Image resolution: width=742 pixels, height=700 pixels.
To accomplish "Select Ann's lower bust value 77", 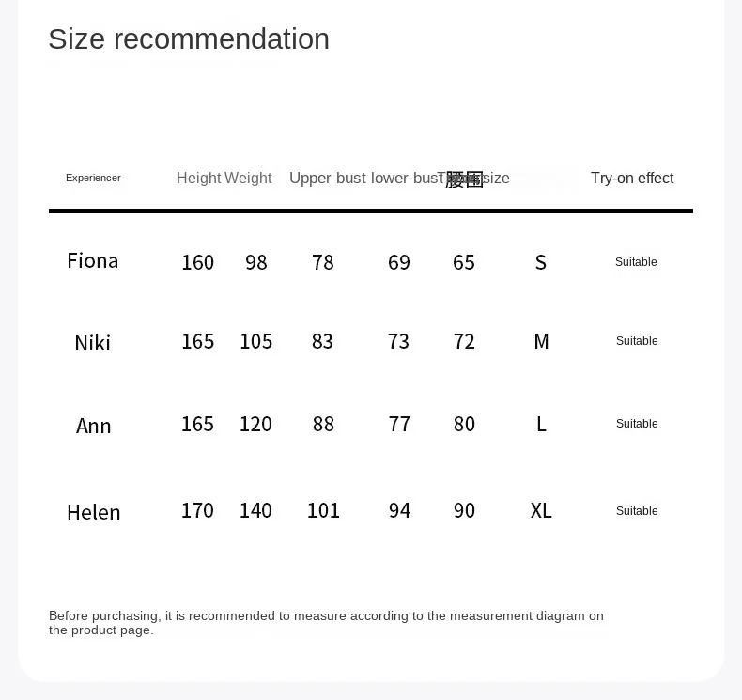I will pyautogui.click(x=399, y=424).
